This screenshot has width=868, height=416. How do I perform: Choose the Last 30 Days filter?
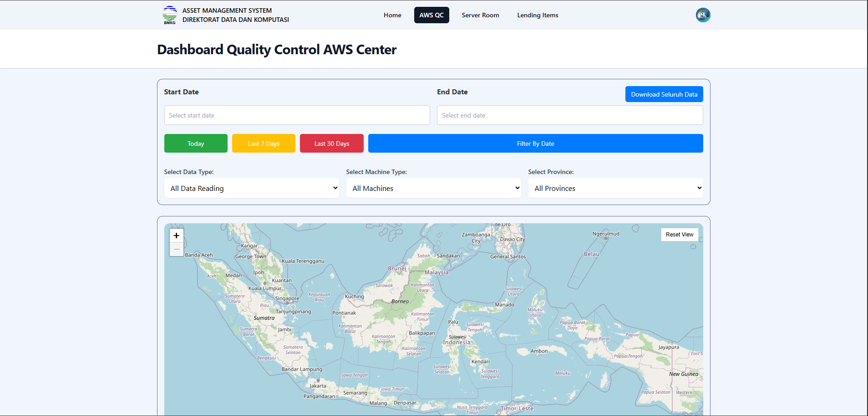pos(331,143)
